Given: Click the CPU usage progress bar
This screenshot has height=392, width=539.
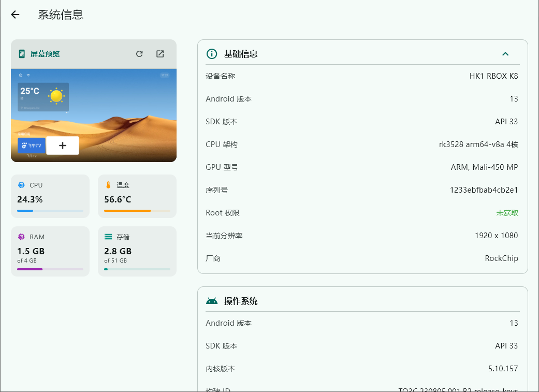Looking at the screenshot, I should coord(50,210).
